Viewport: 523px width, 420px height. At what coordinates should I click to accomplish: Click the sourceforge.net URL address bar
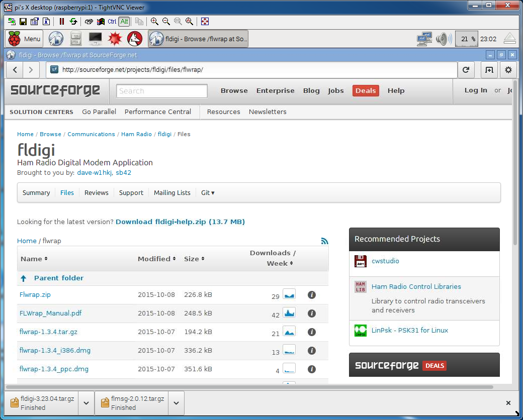pyautogui.click(x=251, y=70)
